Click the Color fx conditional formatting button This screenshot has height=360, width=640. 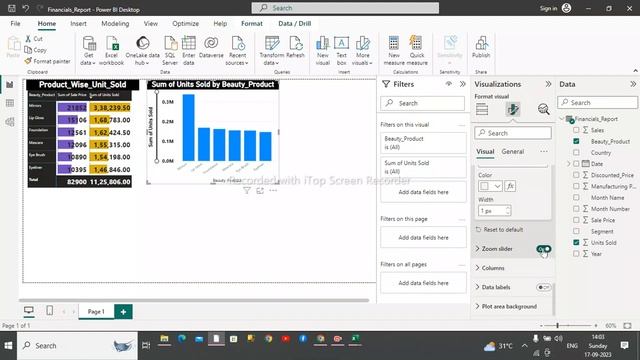coord(510,186)
